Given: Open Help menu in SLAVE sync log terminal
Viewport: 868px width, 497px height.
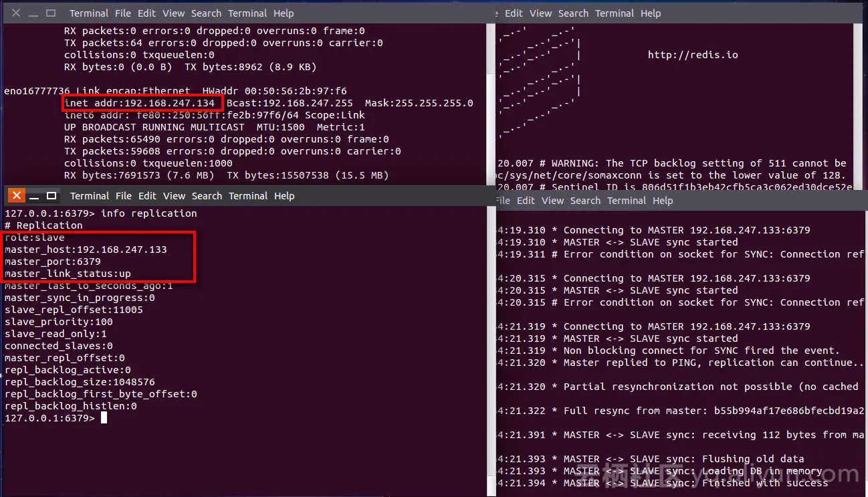Looking at the screenshot, I should point(663,201).
